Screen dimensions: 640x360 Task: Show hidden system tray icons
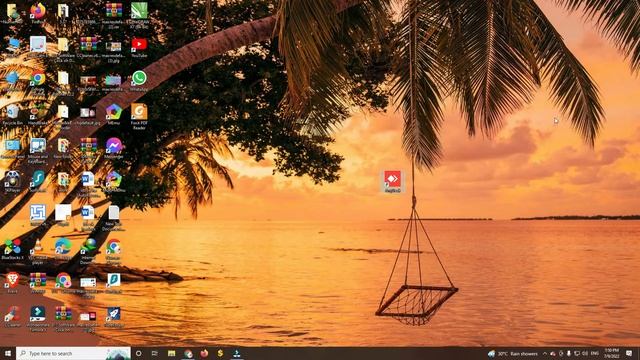[x=544, y=353]
